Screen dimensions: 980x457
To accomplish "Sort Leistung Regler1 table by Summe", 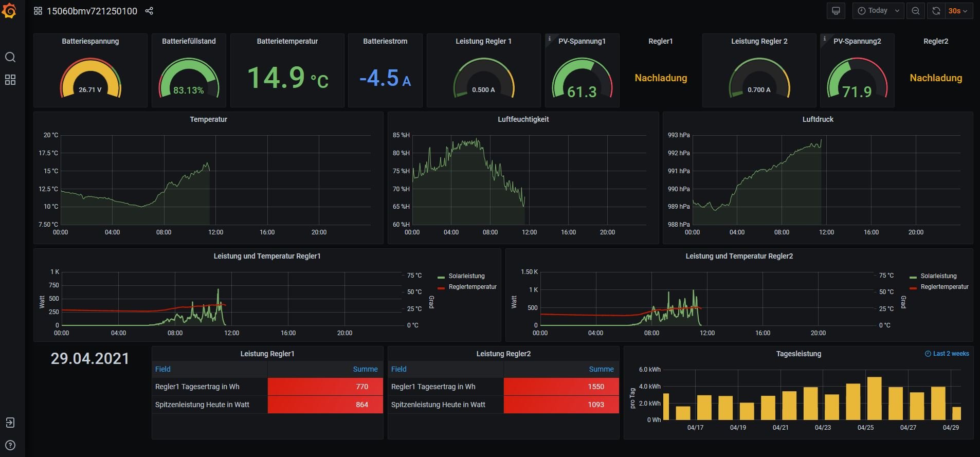I will point(365,369).
